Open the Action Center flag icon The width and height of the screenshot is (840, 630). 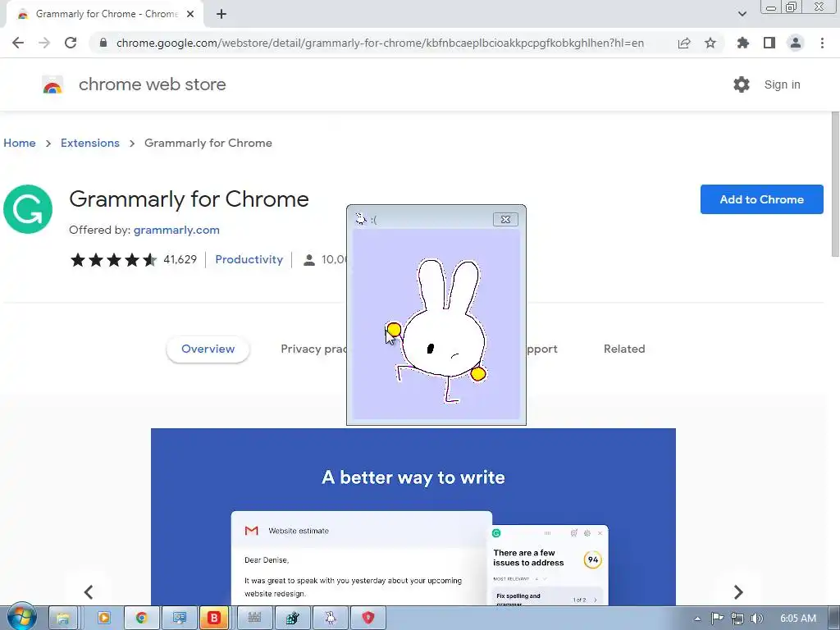point(717,619)
